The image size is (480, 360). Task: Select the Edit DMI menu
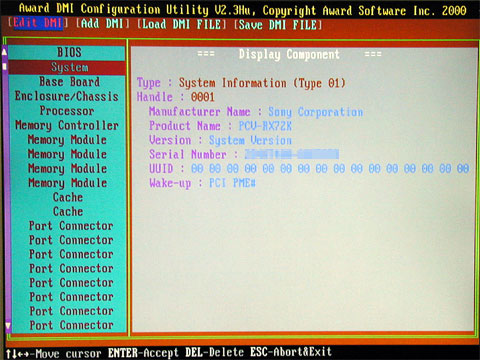pyautogui.click(x=38, y=23)
